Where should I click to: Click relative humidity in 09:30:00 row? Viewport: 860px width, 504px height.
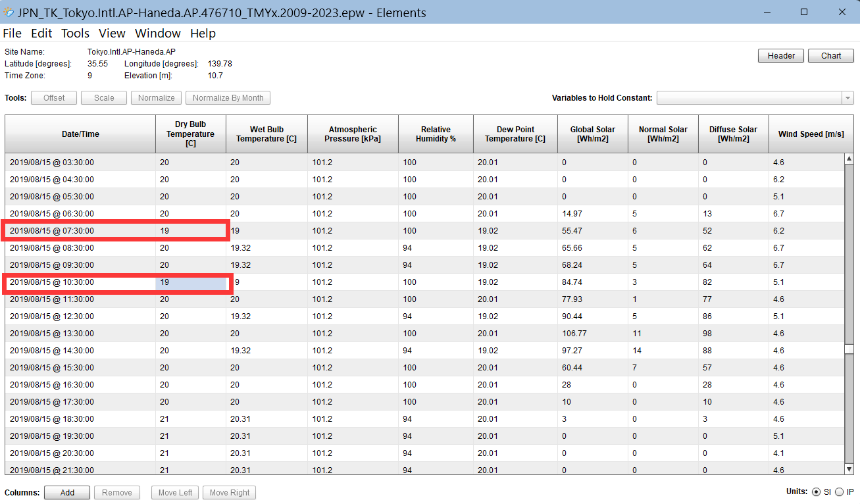[436, 265]
